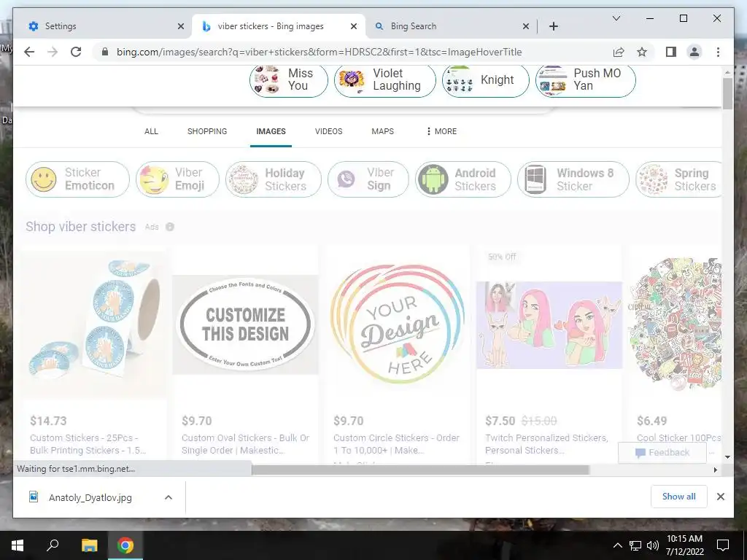The height and width of the screenshot is (560, 747).
Task: Close the Settings tab
Action: [181, 26]
